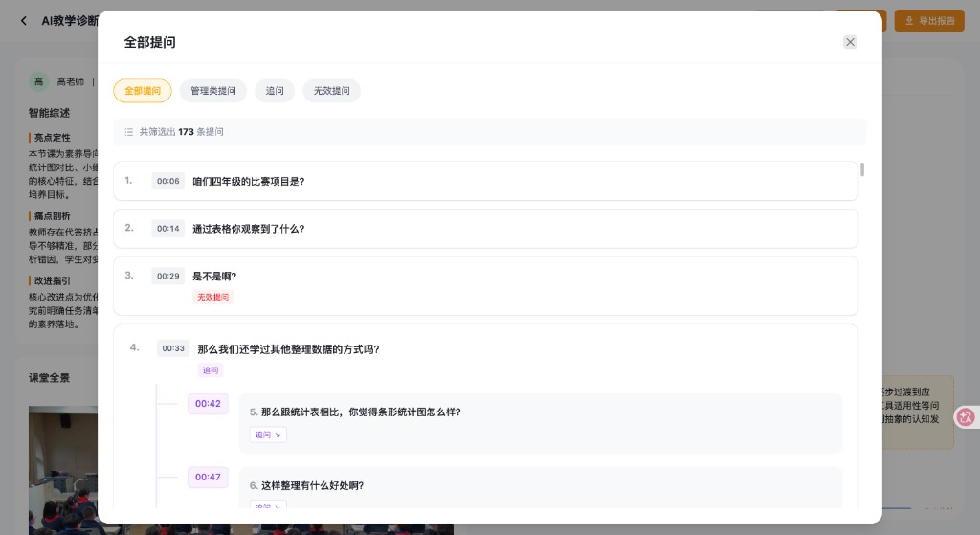The width and height of the screenshot is (980, 535).
Task: Click the 课堂全景 heading
Action: pyautogui.click(x=49, y=378)
